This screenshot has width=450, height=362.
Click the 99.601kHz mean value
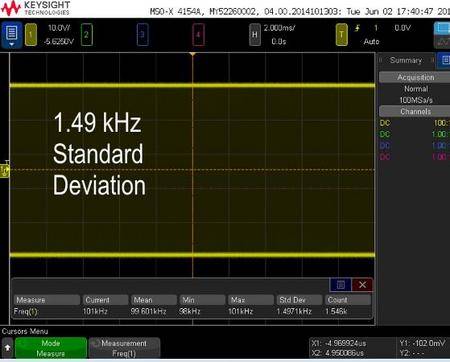[x=148, y=312]
